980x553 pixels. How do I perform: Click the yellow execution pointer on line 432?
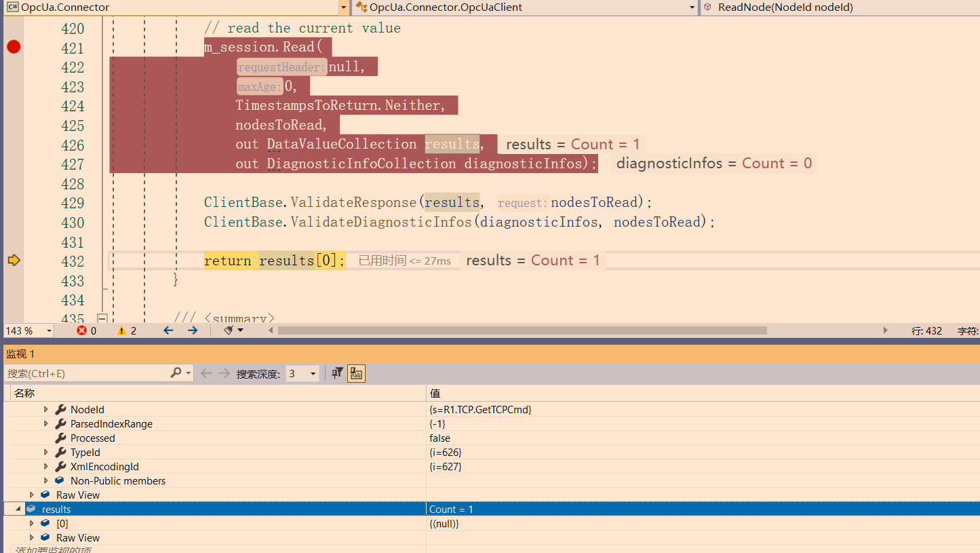pyautogui.click(x=13, y=260)
